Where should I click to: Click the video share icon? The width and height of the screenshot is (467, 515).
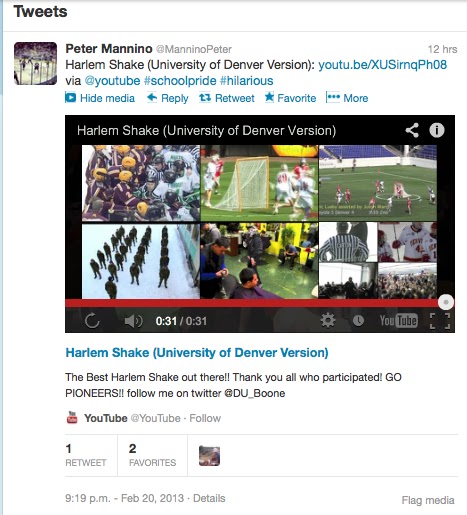[x=412, y=130]
